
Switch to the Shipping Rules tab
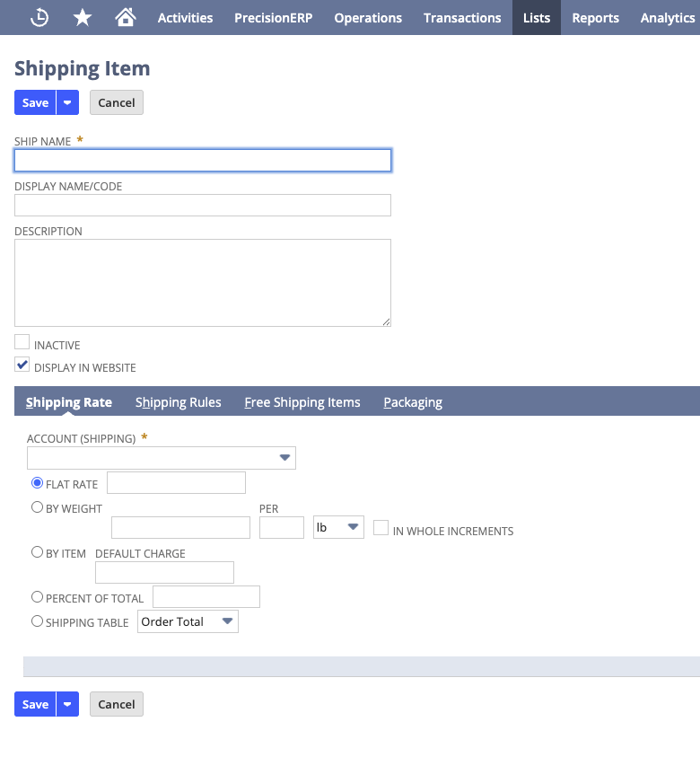point(178,402)
